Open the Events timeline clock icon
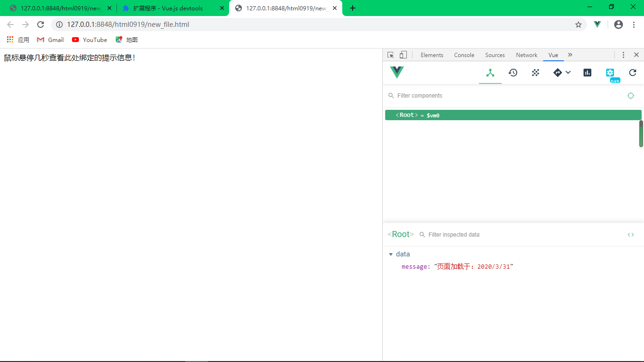 pos(513,72)
